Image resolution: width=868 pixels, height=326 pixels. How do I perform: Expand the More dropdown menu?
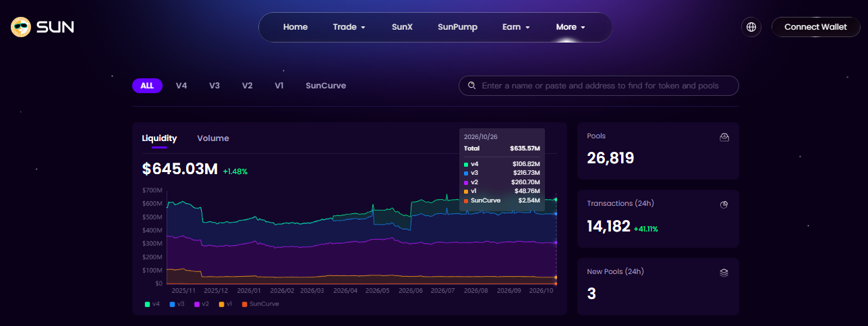[570, 27]
